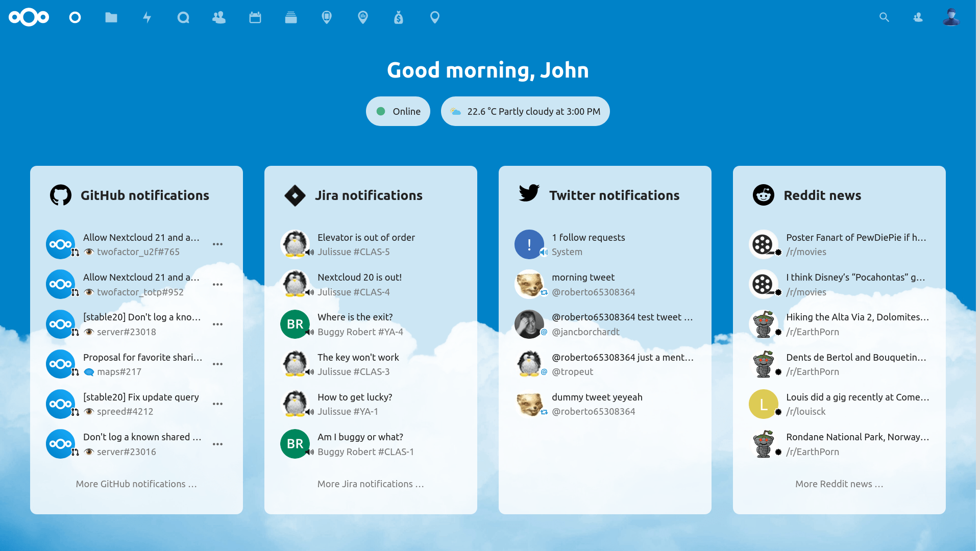Click the Nextcloud Contacts icon
This screenshot has height=551, width=980.
pos(219,17)
